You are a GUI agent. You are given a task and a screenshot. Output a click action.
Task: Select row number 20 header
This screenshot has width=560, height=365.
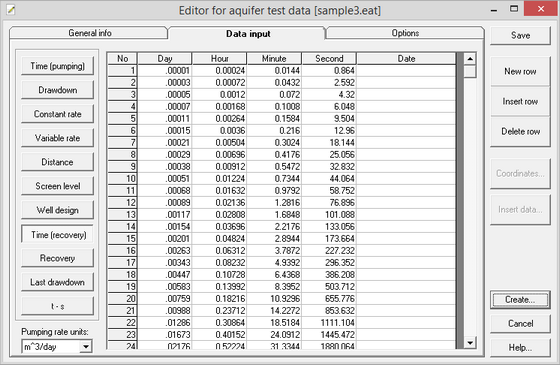coord(122,299)
